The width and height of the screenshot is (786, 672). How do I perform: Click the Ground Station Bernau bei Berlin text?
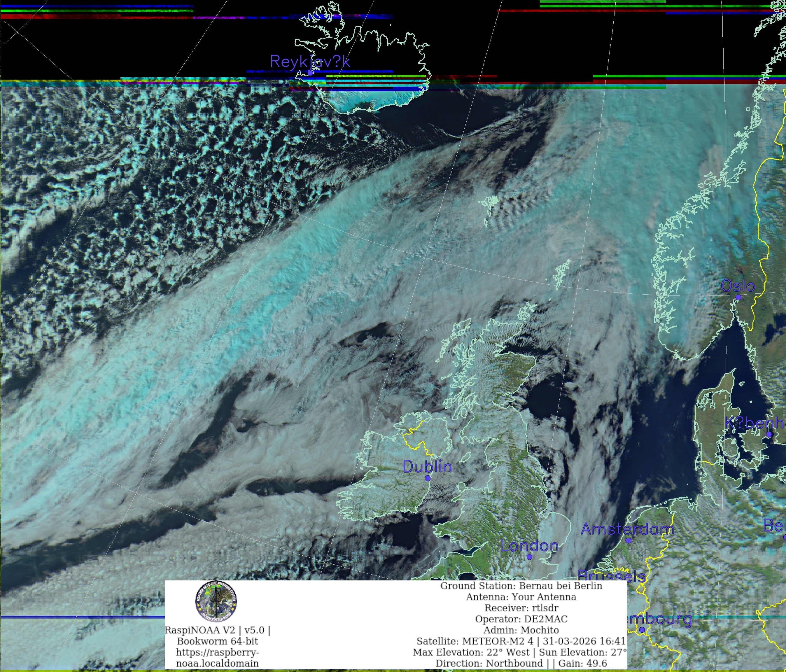[521, 586]
